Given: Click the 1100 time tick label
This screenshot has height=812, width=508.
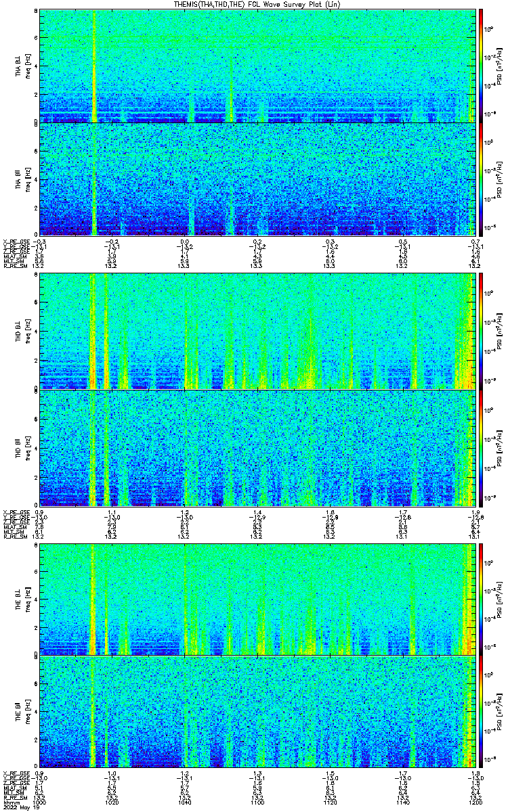Looking at the screenshot, I should click(x=257, y=801).
